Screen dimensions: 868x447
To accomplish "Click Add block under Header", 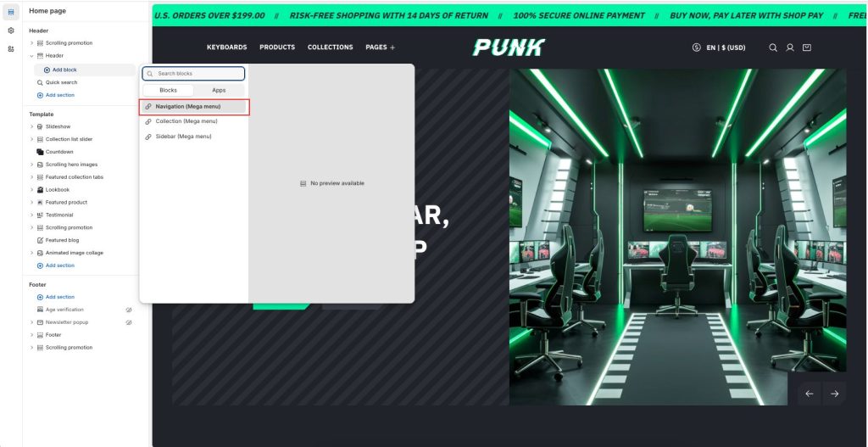I will pyautogui.click(x=84, y=70).
